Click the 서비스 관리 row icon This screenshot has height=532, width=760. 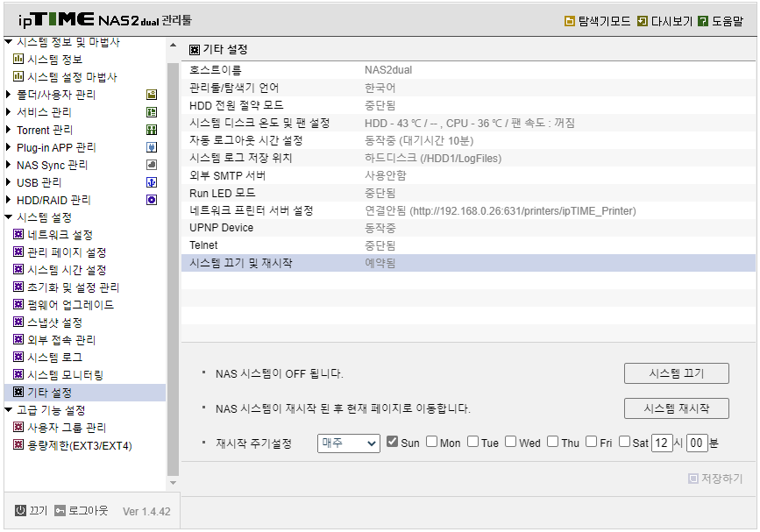tap(152, 112)
